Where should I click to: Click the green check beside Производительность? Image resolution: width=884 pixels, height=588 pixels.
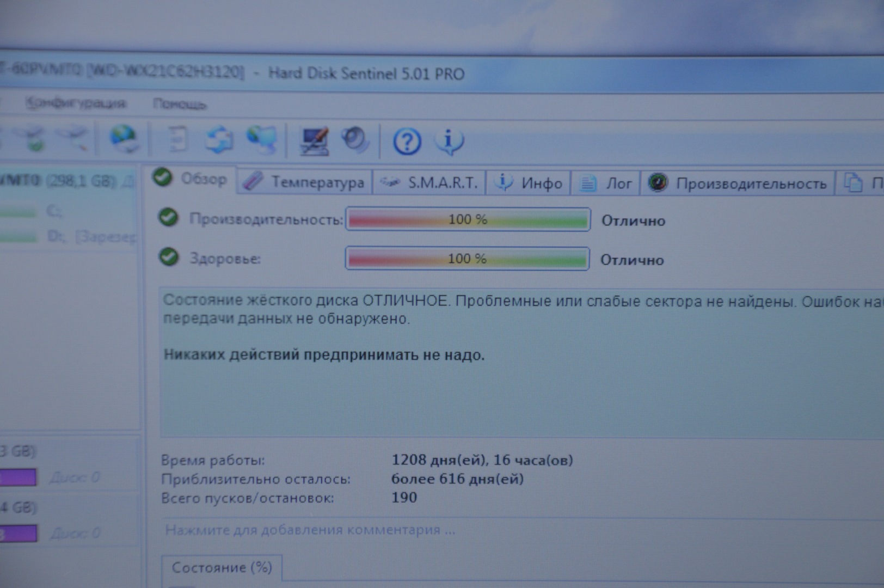(168, 217)
